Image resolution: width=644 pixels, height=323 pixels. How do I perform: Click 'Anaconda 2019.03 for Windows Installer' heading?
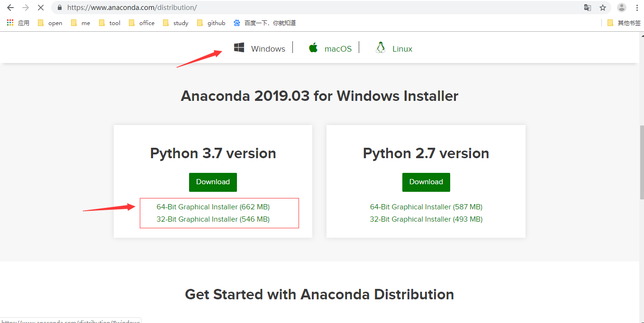tap(320, 96)
